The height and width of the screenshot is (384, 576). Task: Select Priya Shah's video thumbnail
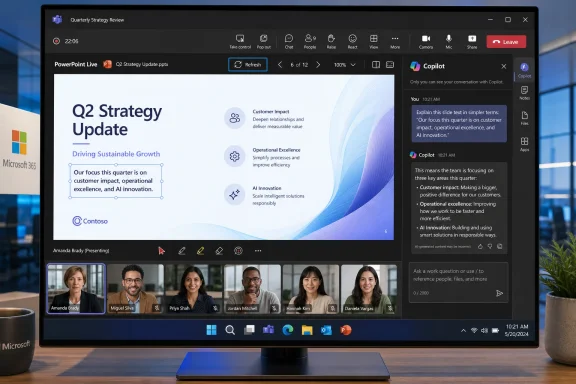194,288
